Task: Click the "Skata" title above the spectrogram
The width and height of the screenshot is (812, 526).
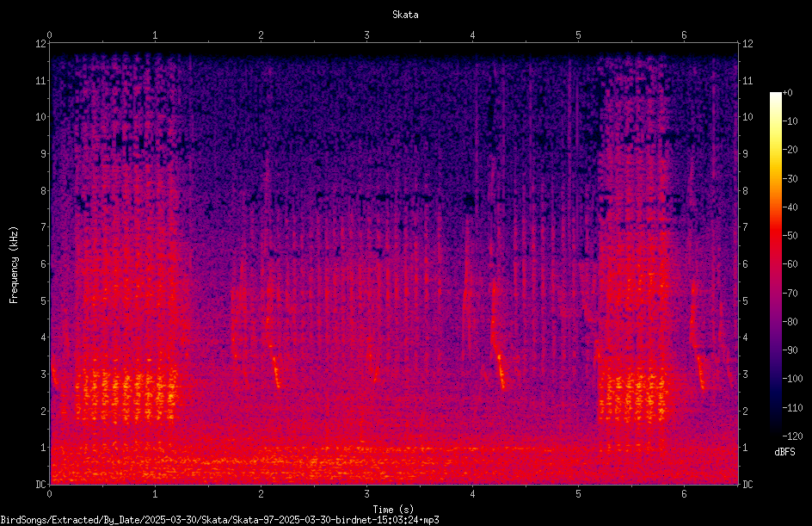Action: click(x=405, y=15)
